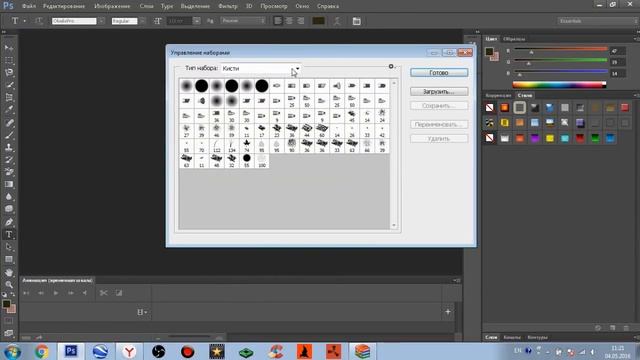Pick a color from the spectrum ramp
This screenshot has height=360, width=640.
pyautogui.click(x=559, y=85)
